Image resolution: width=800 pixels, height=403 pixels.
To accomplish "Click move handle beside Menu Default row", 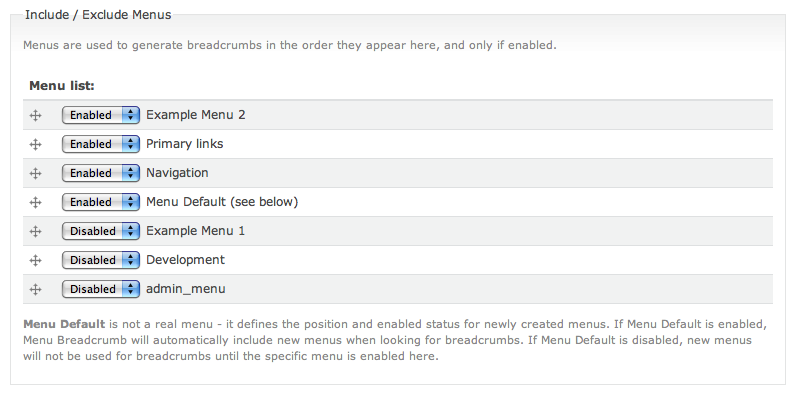I will tap(35, 203).
